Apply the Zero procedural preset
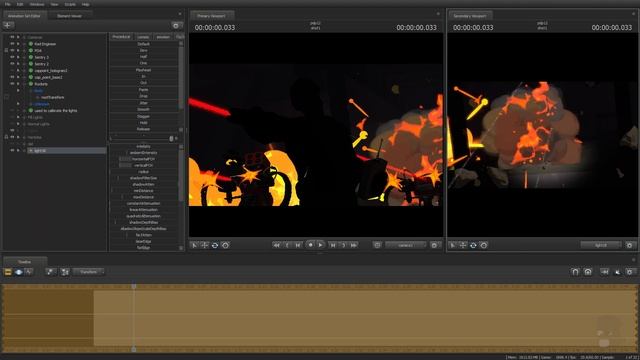 tap(144, 50)
